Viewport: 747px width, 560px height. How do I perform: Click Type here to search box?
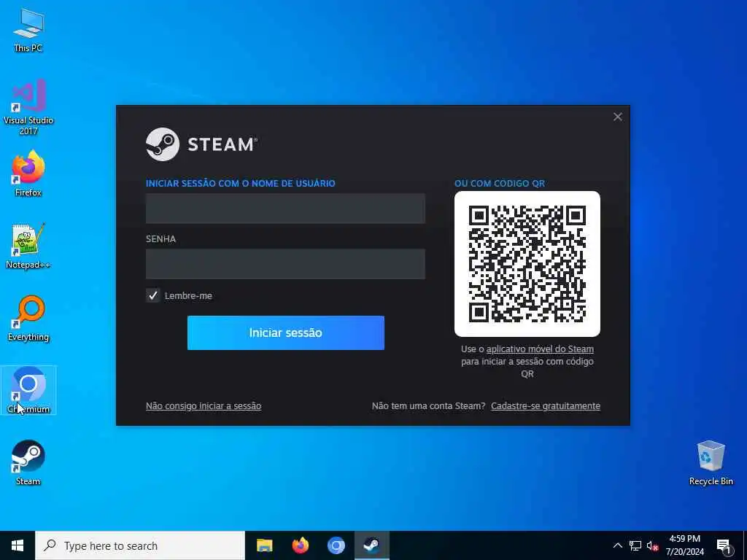[140, 545]
